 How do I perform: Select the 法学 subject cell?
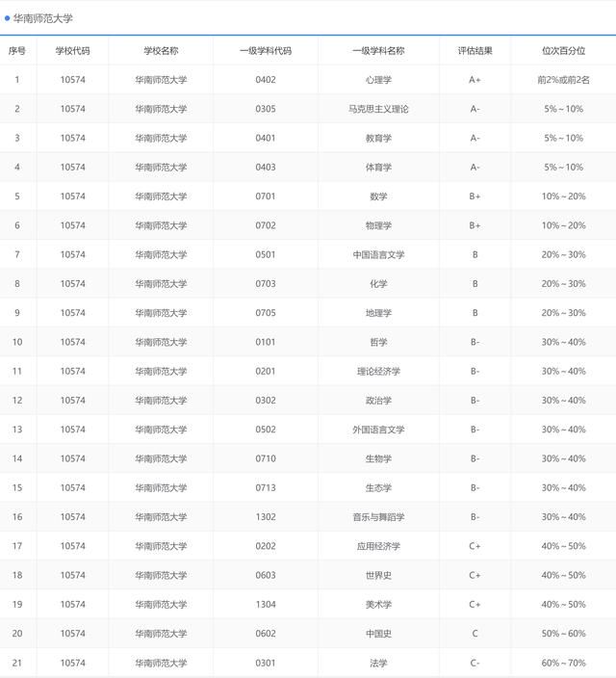pos(378,663)
